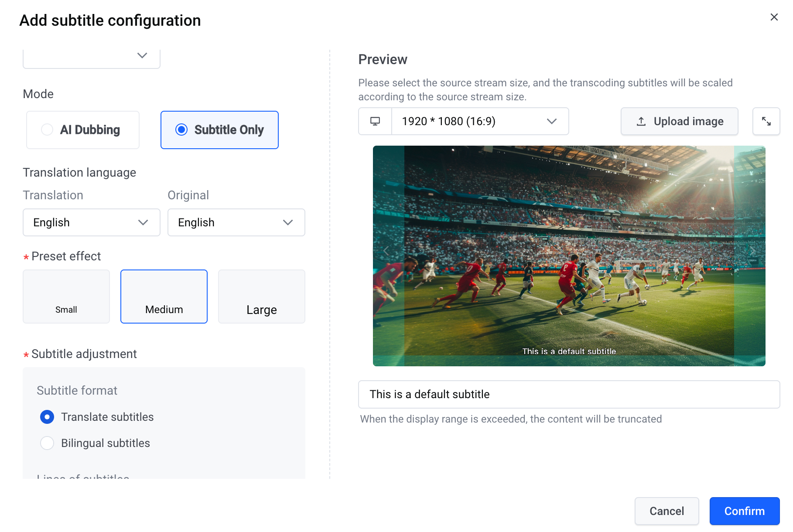
Task: Choose the Translate subtitles format
Action: 97,417
